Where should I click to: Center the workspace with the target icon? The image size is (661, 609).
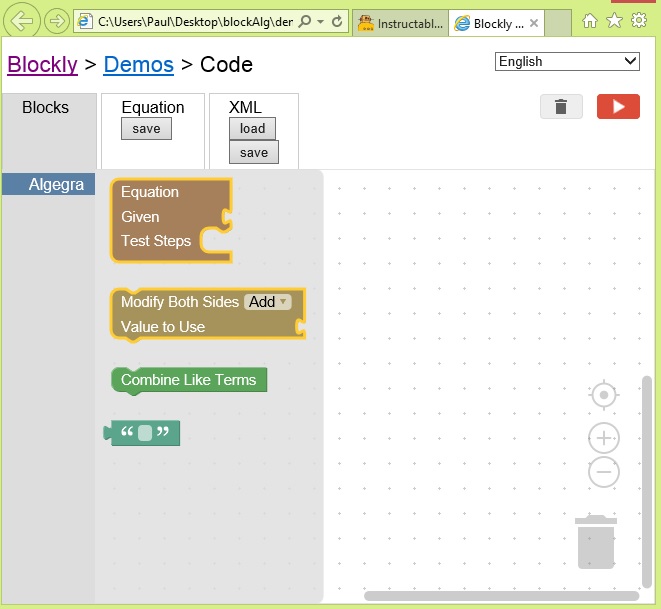(604, 395)
